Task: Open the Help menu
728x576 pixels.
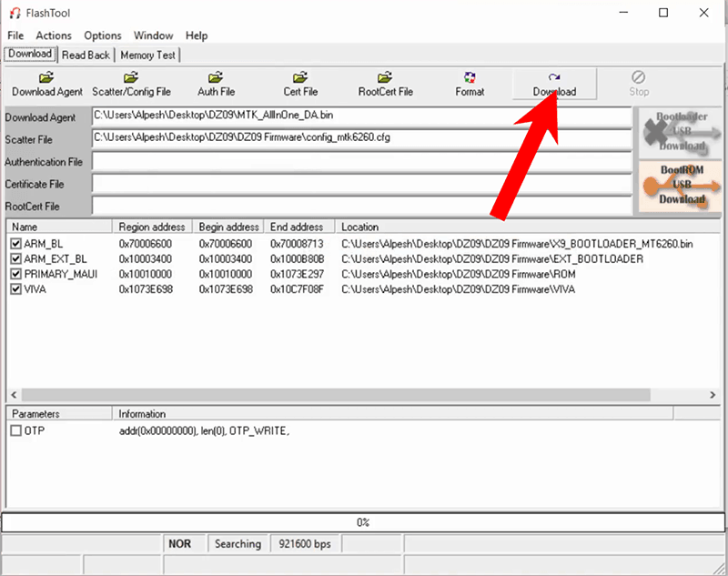Action: (197, 35)
